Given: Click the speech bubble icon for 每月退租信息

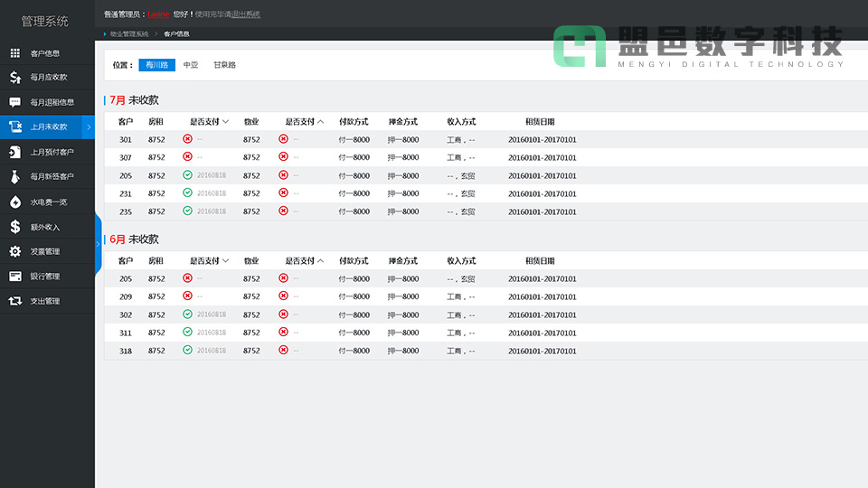Looking at the screenshot, I should pos(15,102).
